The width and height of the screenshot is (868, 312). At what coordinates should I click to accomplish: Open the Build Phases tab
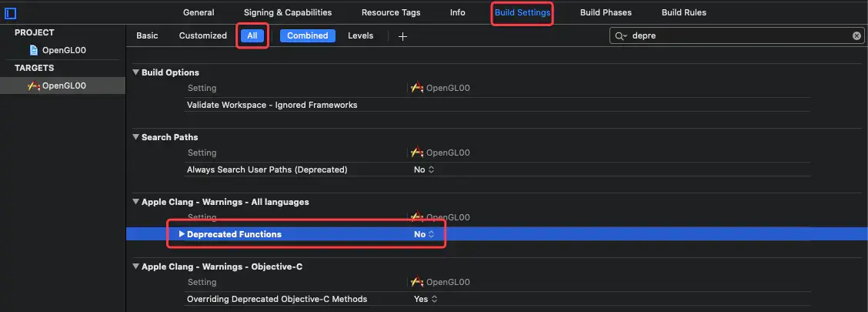pyautogui.click(x=606, y=12)
